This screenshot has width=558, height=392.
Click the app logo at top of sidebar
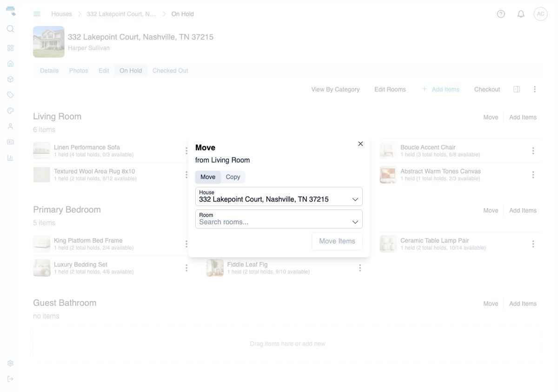[x=10, y=11]
